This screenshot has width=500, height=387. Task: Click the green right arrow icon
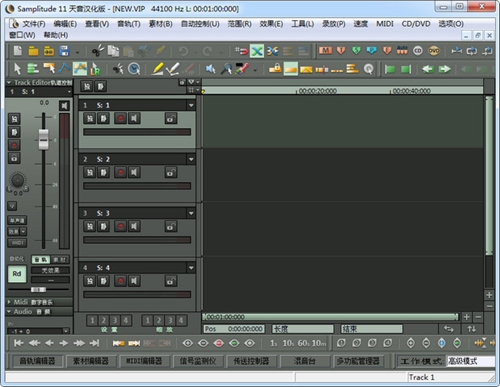click(444, 69)
